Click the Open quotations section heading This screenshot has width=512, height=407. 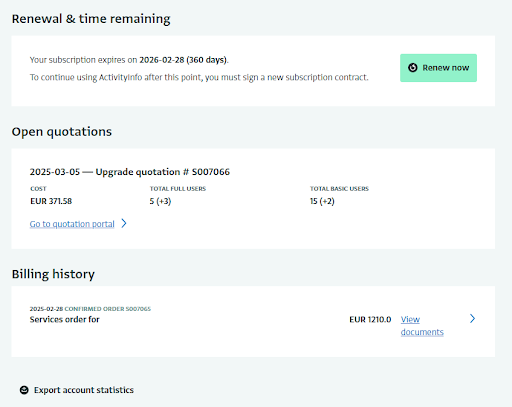62,132
